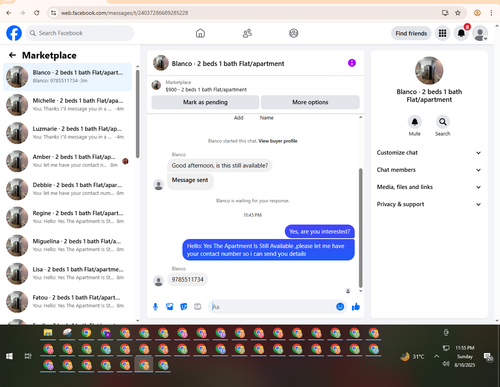The height and width of the screenshot is (387, 500).
Task: Click the GIF picker icon
Action: tap(198, 307)
